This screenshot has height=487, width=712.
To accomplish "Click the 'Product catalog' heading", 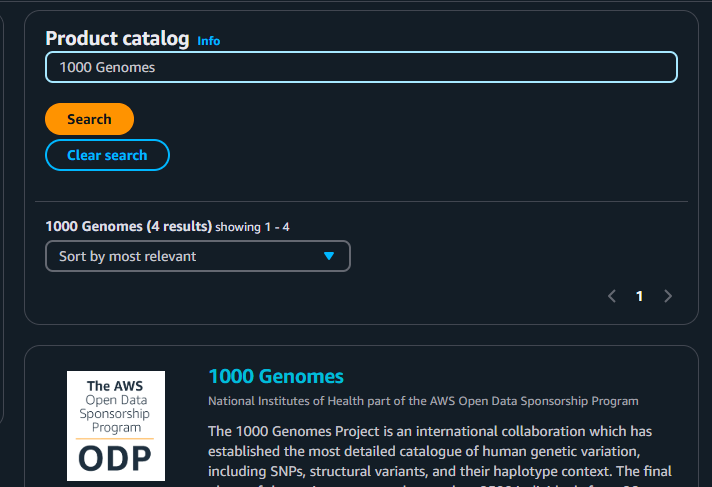I will pyautogui.click(x=117, y=39).
